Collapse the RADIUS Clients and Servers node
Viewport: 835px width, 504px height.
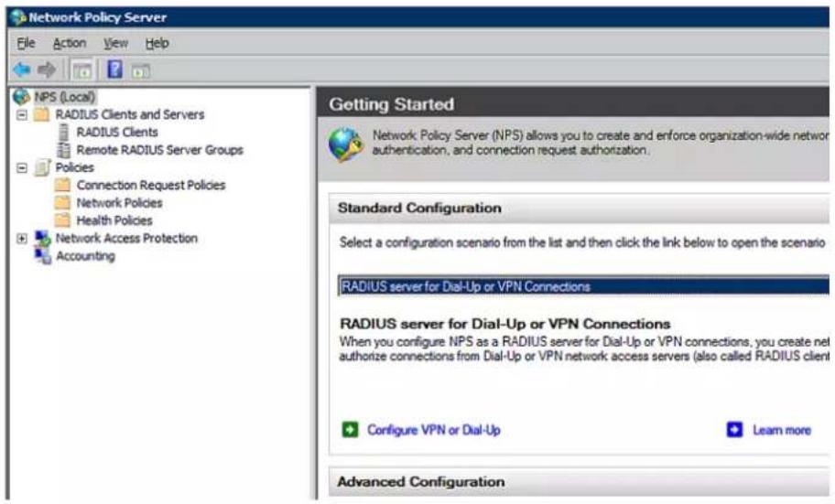(x=22, y=114)
